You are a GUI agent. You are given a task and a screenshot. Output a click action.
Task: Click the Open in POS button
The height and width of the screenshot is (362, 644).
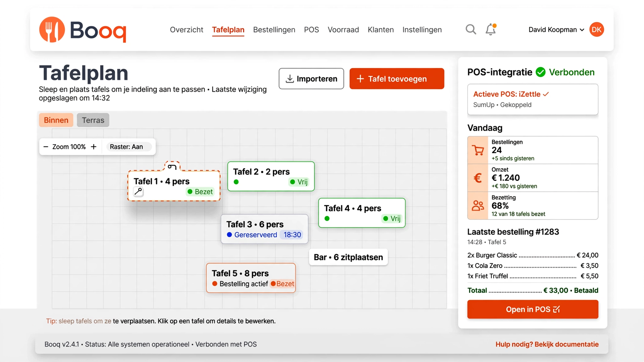click(x=533, y=309)
